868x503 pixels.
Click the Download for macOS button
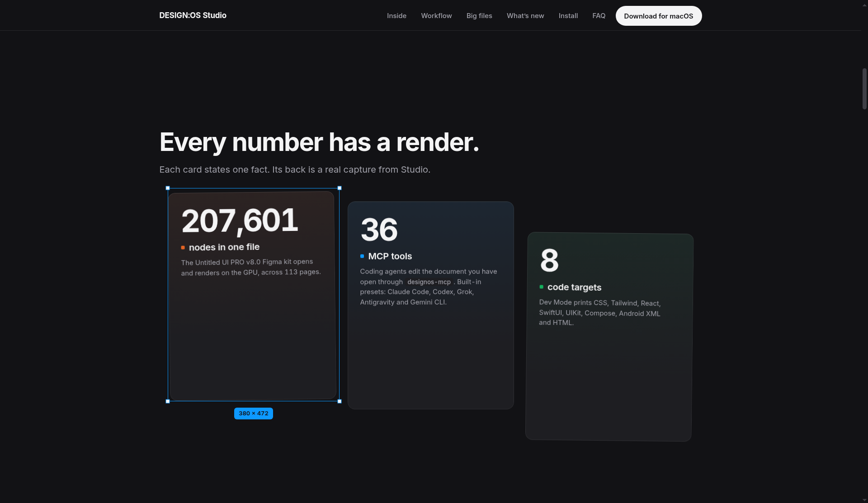(659, 16)
